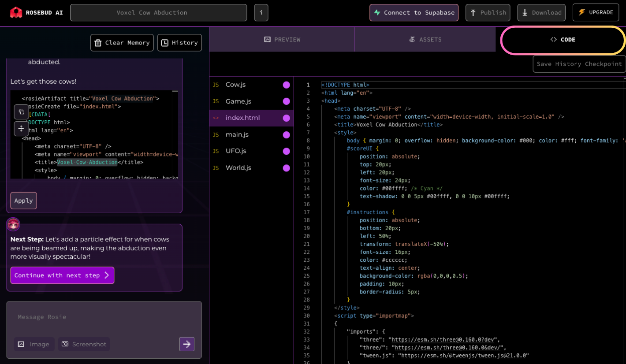The image size is (626, 364).
Task: Click the image icon in the Image attach button
Action: pos(21,344)
